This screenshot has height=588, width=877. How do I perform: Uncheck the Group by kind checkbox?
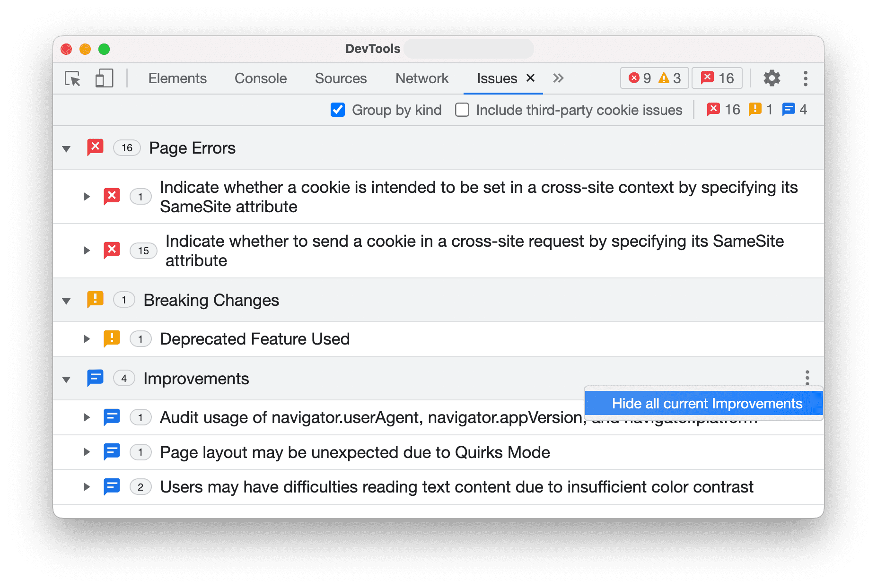point(337,110)
